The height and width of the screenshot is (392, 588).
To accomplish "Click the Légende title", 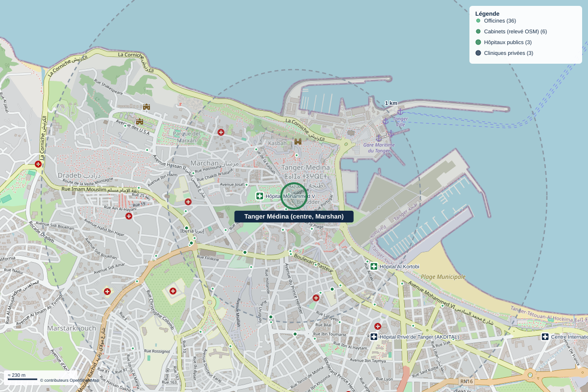I will tap(487, 14).
